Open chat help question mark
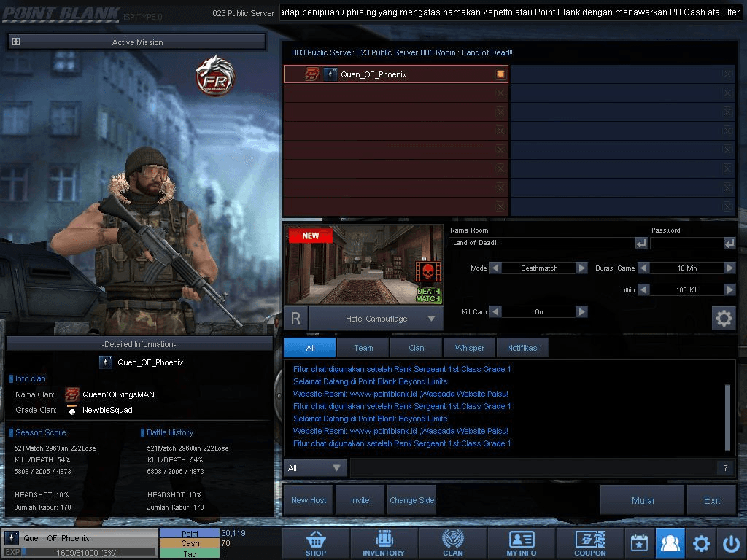Image resolution: width=747 pixels, height=560 pixels. pyautogui.click(x=725, y=468)
